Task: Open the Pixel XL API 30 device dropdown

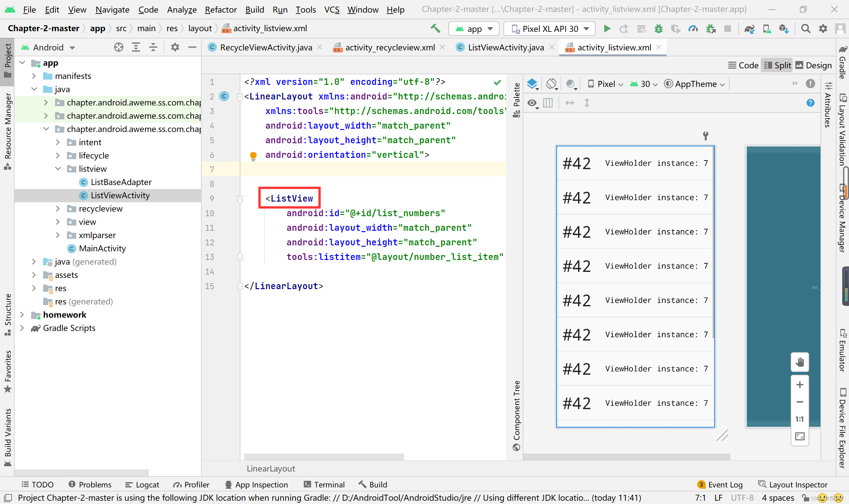Action: coord(550,29)
